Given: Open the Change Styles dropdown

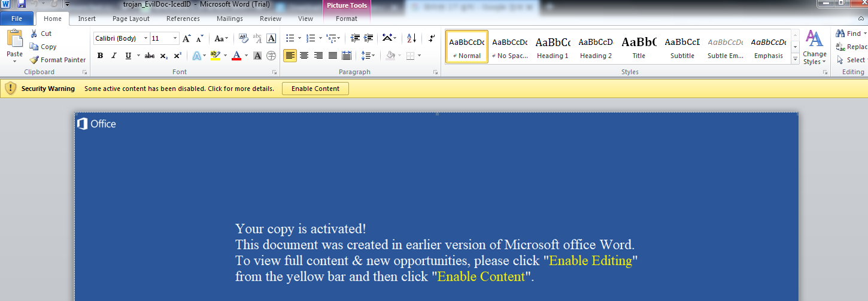Looking at the screenshot, I should (814, 48).
